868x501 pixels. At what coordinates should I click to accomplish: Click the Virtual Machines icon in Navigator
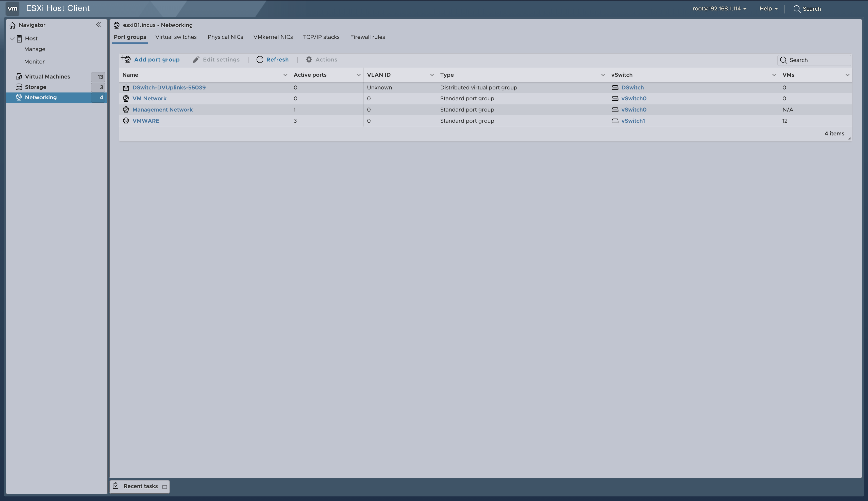[x=19, y=76]
